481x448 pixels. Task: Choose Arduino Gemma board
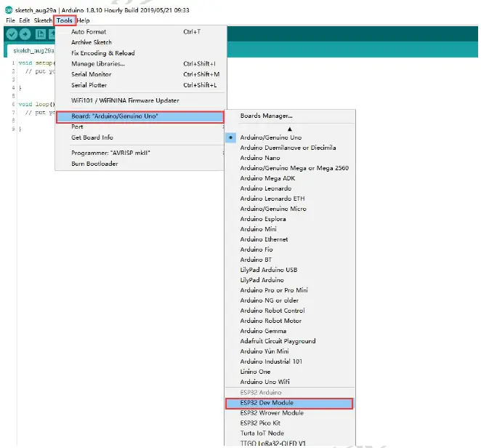click(x=290, y=331)
